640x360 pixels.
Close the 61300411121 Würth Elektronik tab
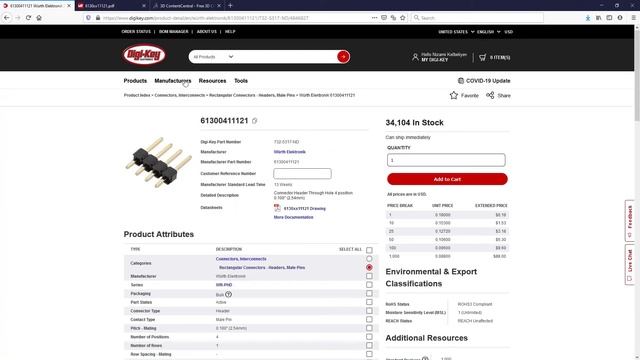pyautogui.click(x=69, y=6)
